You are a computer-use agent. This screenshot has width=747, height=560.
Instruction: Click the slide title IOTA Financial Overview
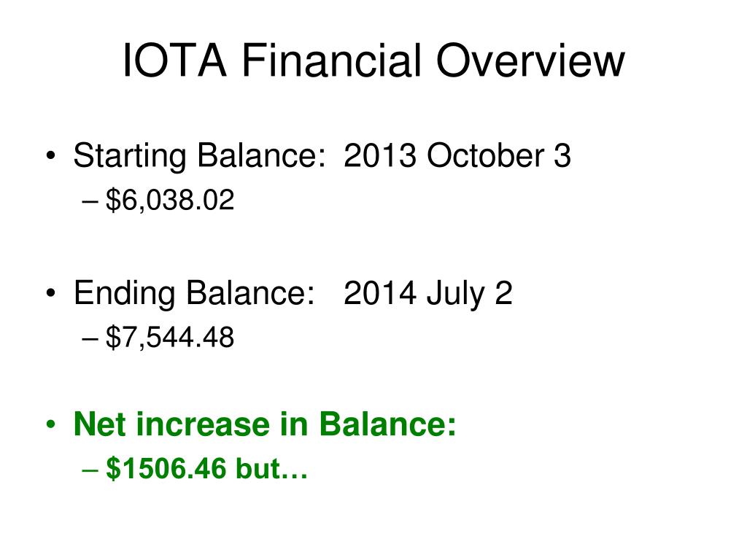coord(373,61)
